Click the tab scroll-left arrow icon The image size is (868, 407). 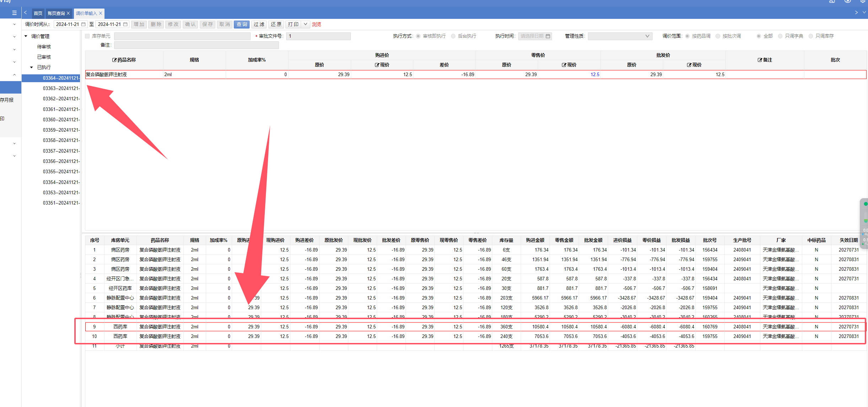coord(26,13)
